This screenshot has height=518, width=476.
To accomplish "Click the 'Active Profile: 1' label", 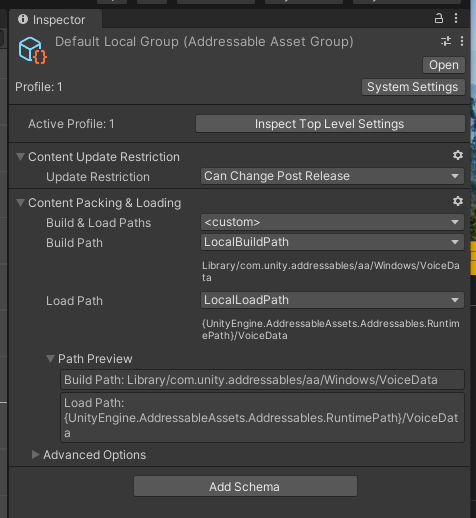I will 71,124.
